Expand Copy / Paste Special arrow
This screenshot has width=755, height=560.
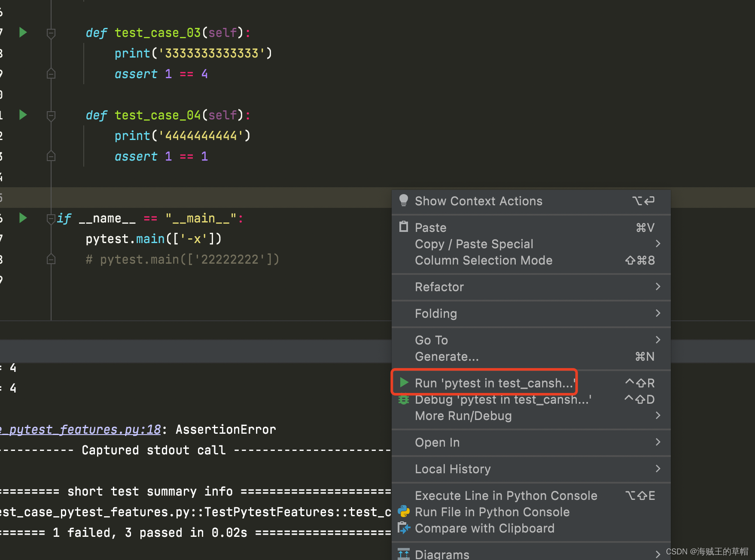point(658,243)
